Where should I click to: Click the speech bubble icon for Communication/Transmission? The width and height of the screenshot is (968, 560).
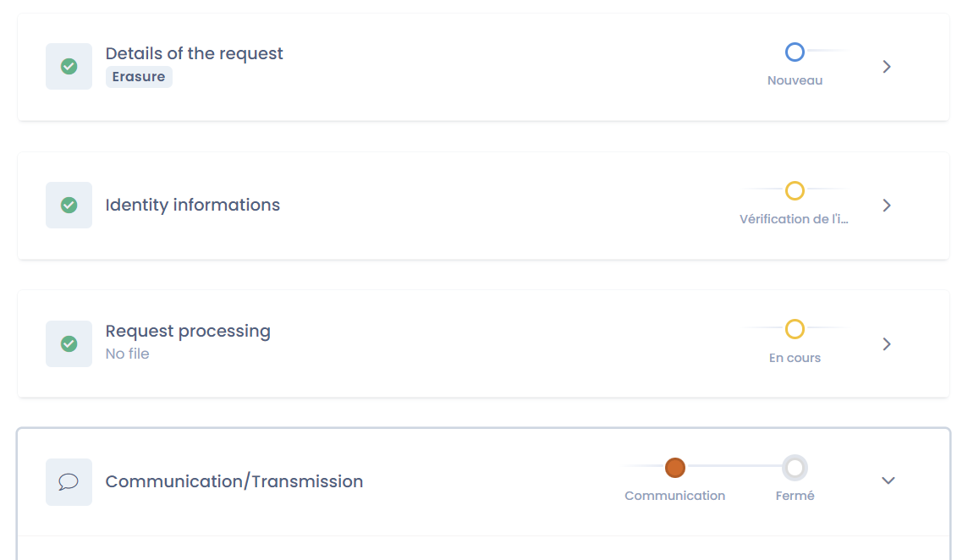point(69,481)
